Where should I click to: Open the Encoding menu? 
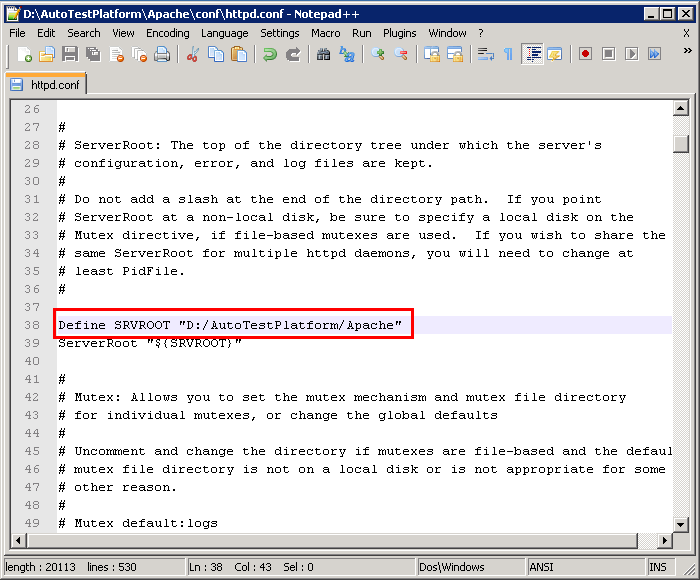point(168,33)
